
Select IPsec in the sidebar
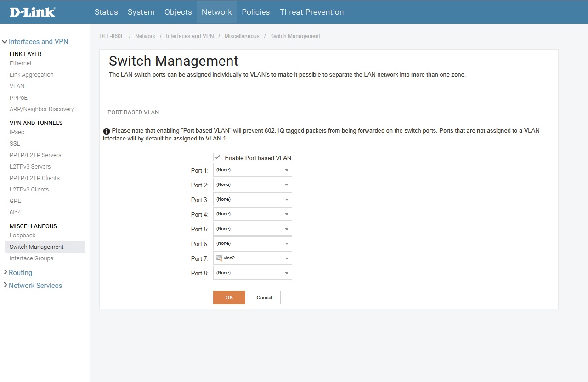tap(17, 132)
